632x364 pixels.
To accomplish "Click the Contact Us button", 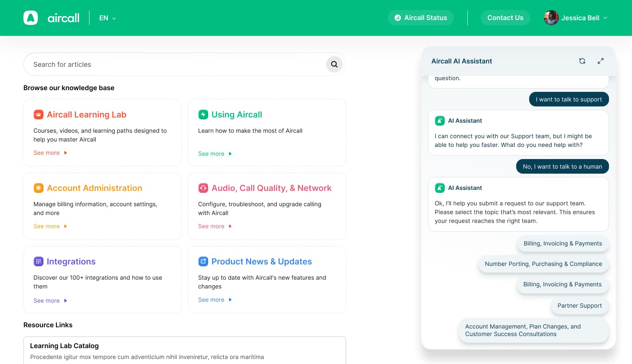I will (x=505, y=18).
